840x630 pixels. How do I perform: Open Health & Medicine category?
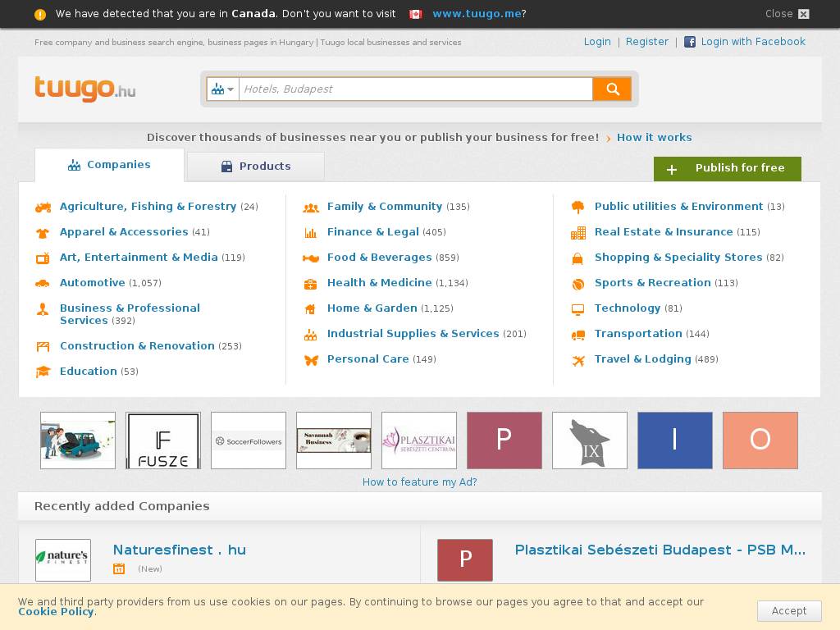379,283
